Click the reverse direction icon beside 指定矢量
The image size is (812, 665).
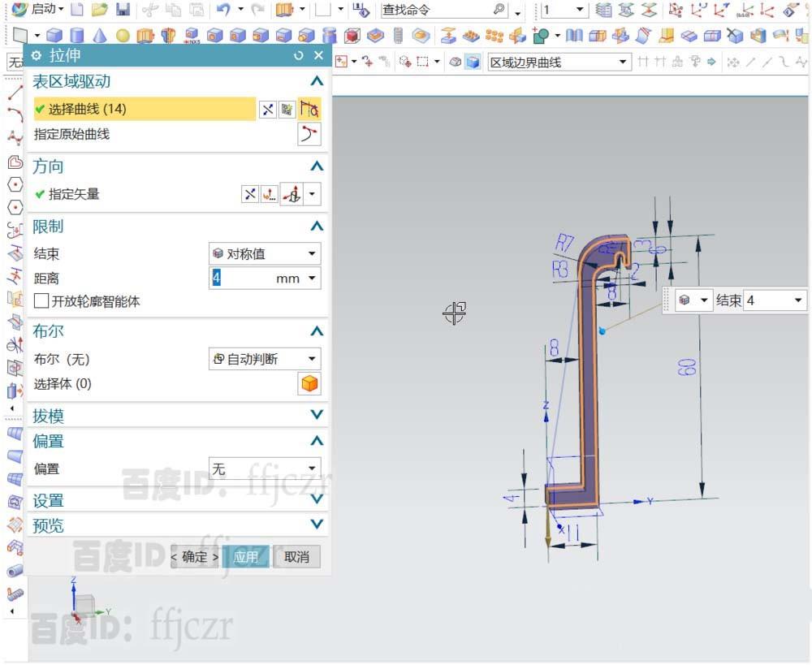(x=249, y=194)
